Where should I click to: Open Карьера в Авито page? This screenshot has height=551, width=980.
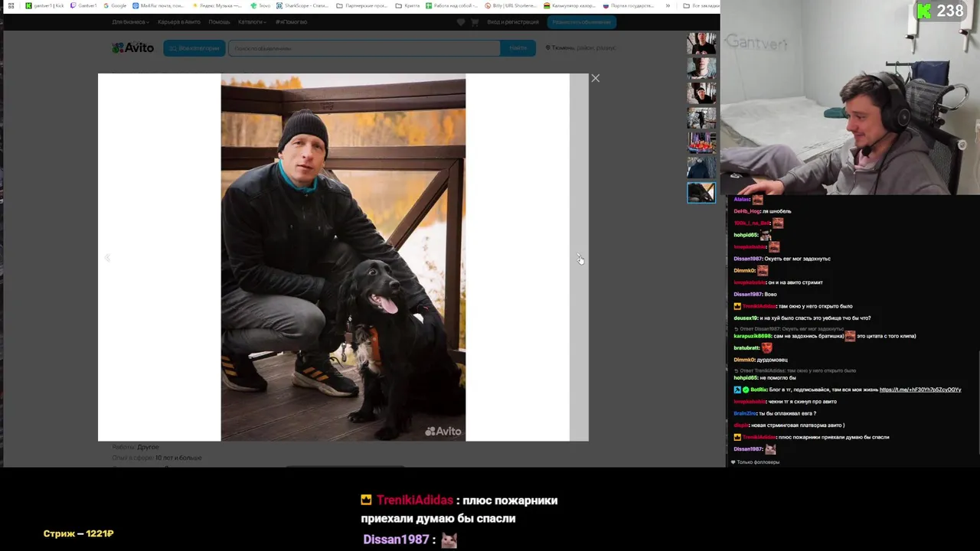(x=178, y=21)
